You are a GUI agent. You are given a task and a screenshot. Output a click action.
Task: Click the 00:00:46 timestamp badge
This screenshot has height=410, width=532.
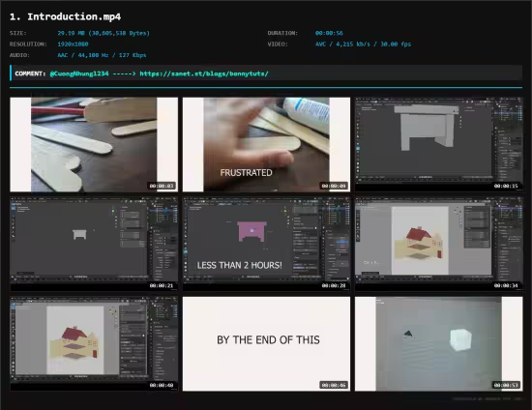click(334, 385)
